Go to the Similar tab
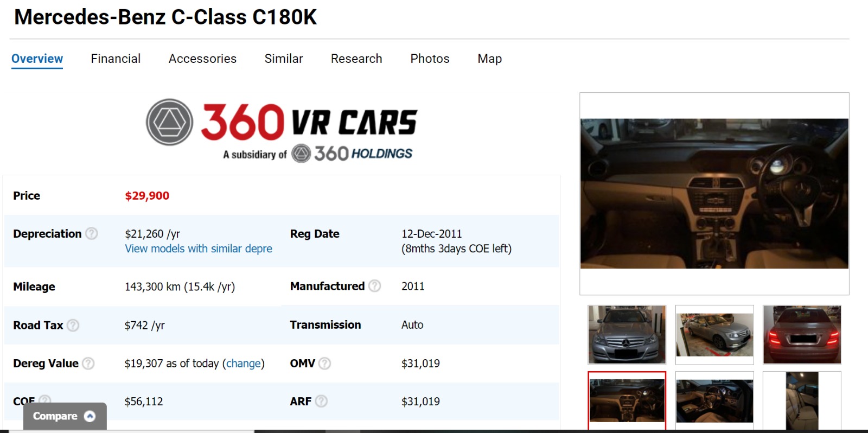Screen dimensions: 868x433 (284, 59)
